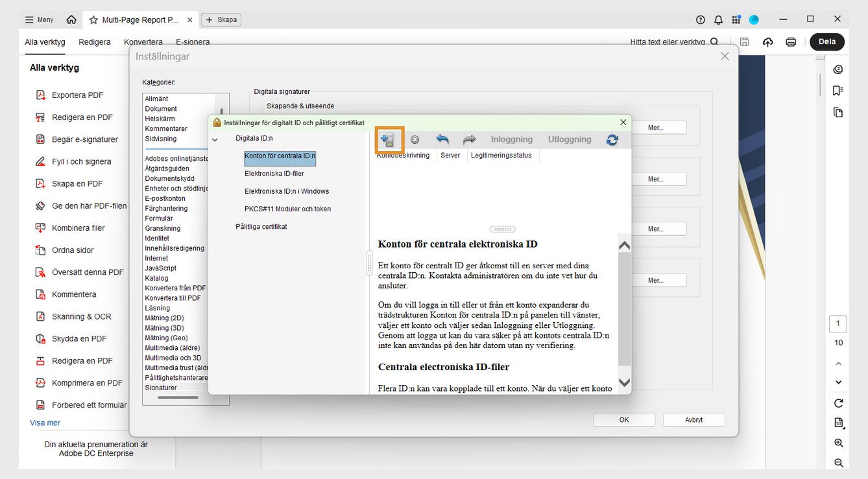Select Elektroniska ID-filer in the tree
Image resolution: width=868 pixels, height=479 pixels.
pos(274,174)
